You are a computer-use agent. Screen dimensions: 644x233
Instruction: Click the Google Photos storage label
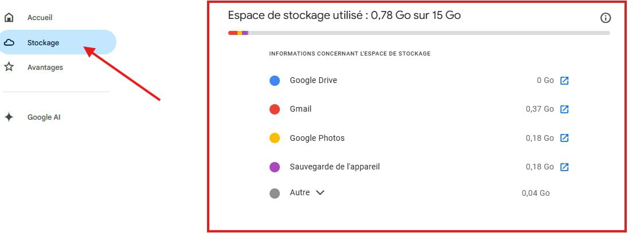317,138
